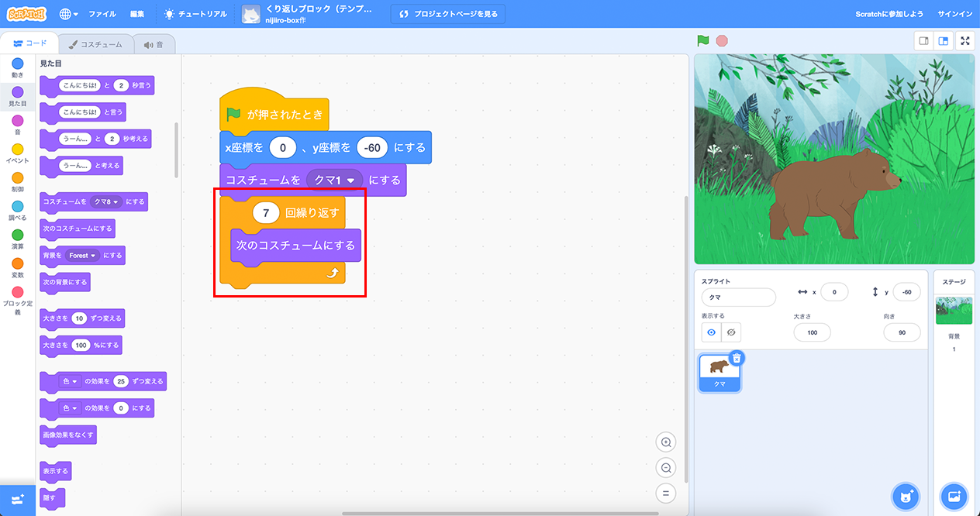Zoom out the code workspace

pyautogui.click(x=665, y=467)
